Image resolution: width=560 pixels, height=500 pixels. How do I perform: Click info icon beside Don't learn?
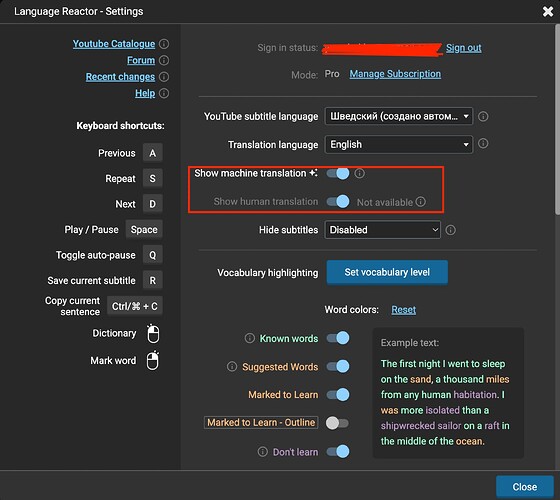262,452
